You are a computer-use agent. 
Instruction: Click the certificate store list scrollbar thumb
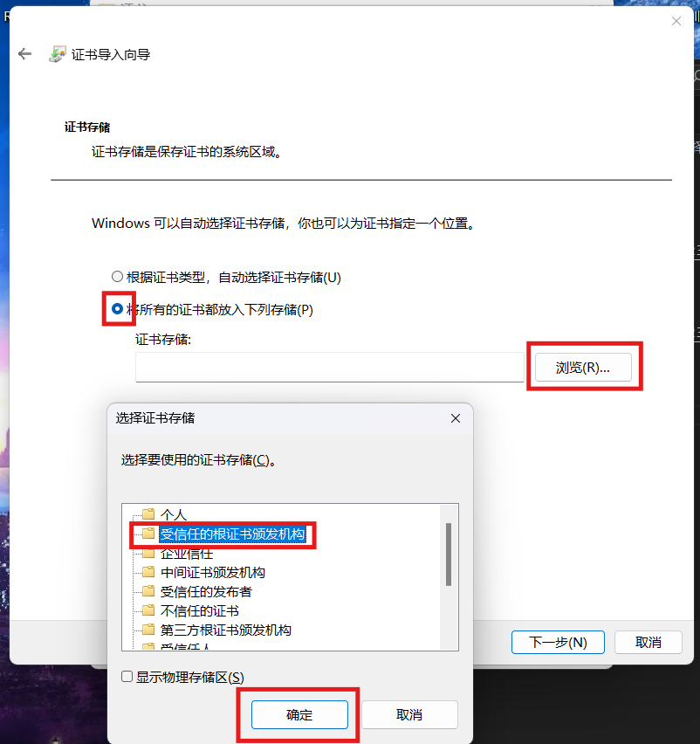[448, 555]
